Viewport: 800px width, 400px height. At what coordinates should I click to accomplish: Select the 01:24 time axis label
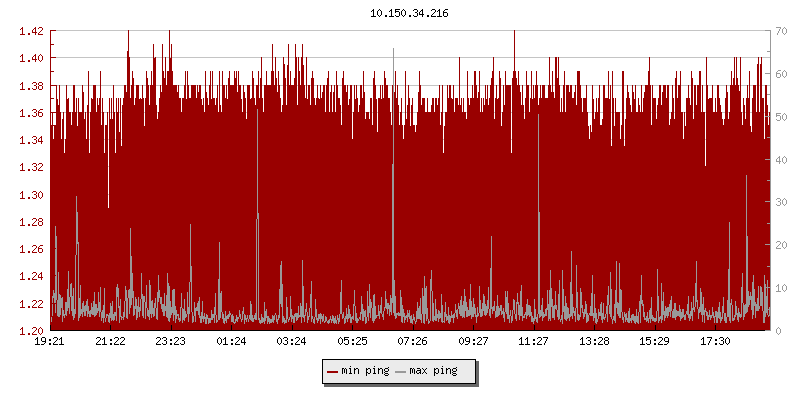pos(231,342)
